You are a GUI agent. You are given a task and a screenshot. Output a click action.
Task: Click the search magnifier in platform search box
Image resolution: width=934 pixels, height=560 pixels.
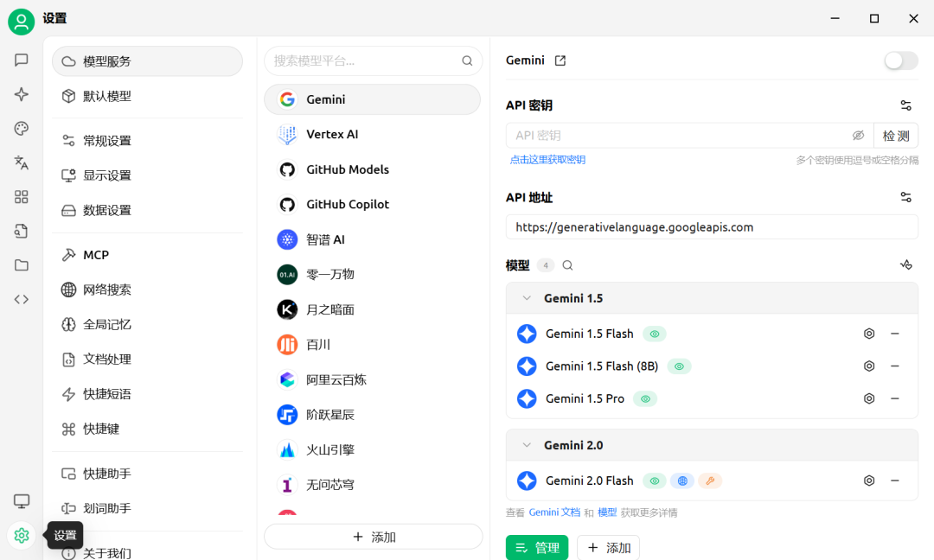467,60
